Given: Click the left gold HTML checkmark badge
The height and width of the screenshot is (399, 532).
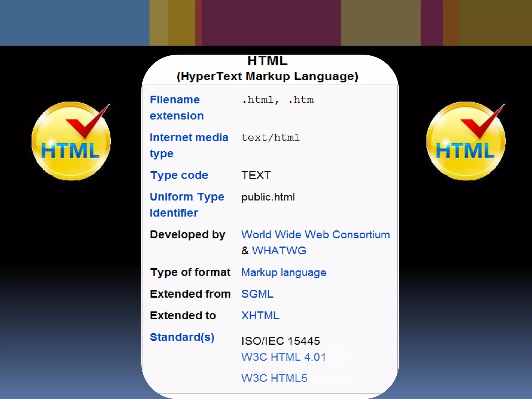Looking at the screenshot, I should [71, 141].
